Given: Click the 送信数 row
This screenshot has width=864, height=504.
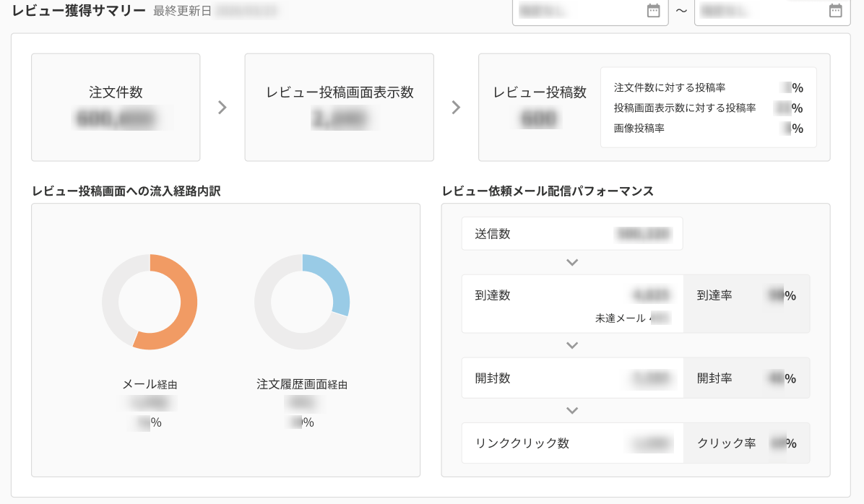Looking at the screenshot, I should point(572,233).
